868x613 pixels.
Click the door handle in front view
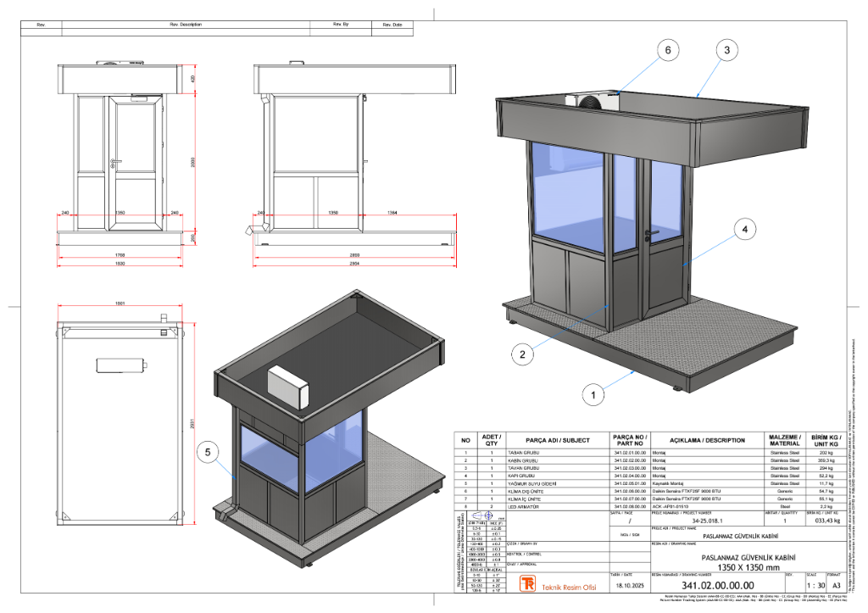pos(115,162)
